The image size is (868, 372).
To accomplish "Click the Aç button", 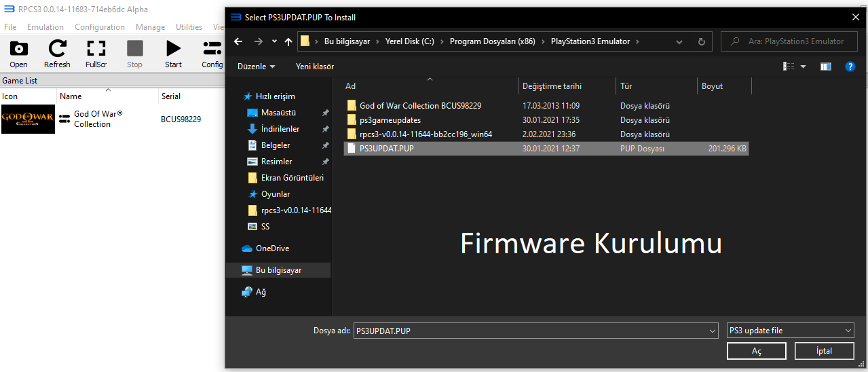I will click(x=756, y=351).
